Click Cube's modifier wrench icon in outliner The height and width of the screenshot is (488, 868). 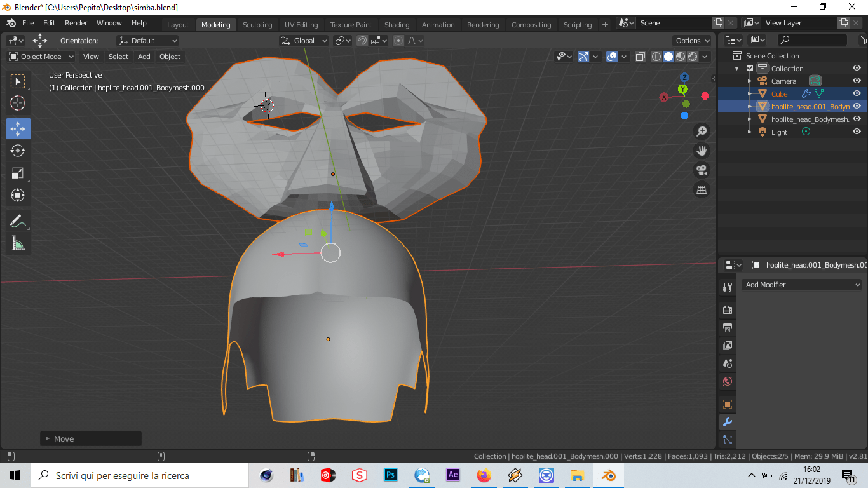(806, 94)
